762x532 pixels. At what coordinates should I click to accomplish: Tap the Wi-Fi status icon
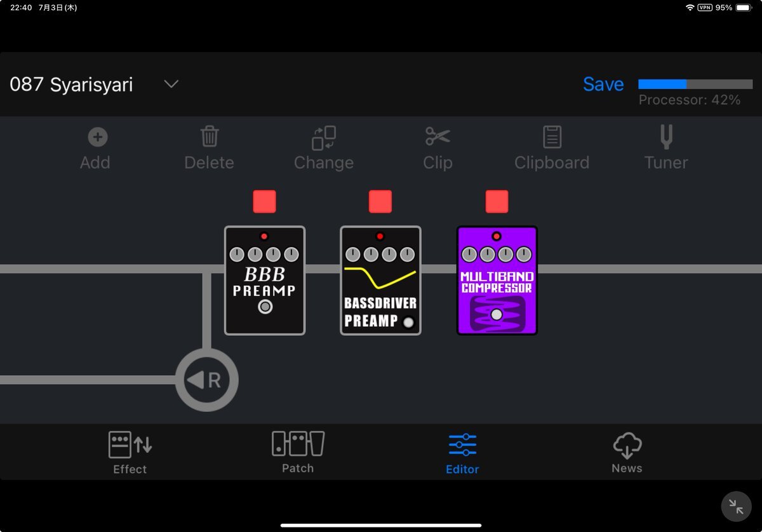(690, 8)
